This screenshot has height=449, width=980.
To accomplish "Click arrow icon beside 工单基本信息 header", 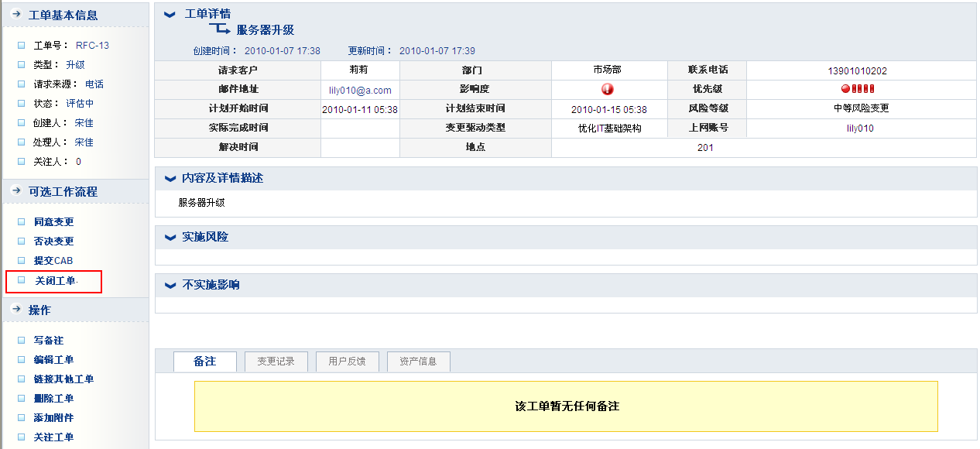I will [x=15, y=15].
